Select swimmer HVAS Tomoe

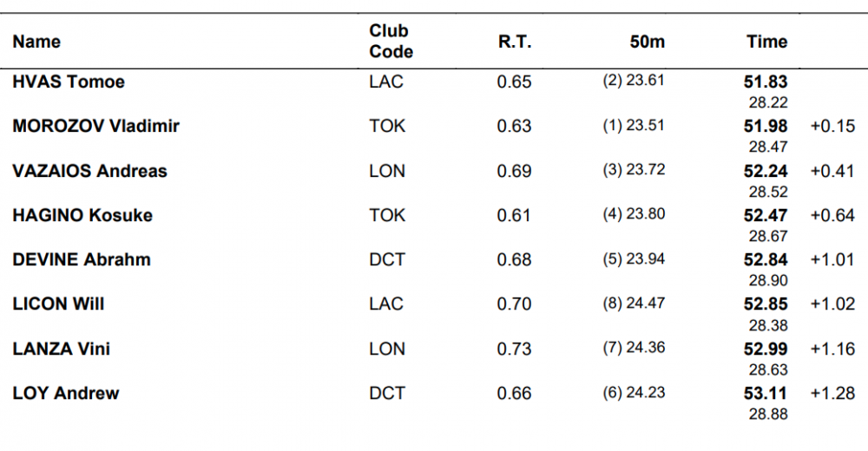point(69,82)
